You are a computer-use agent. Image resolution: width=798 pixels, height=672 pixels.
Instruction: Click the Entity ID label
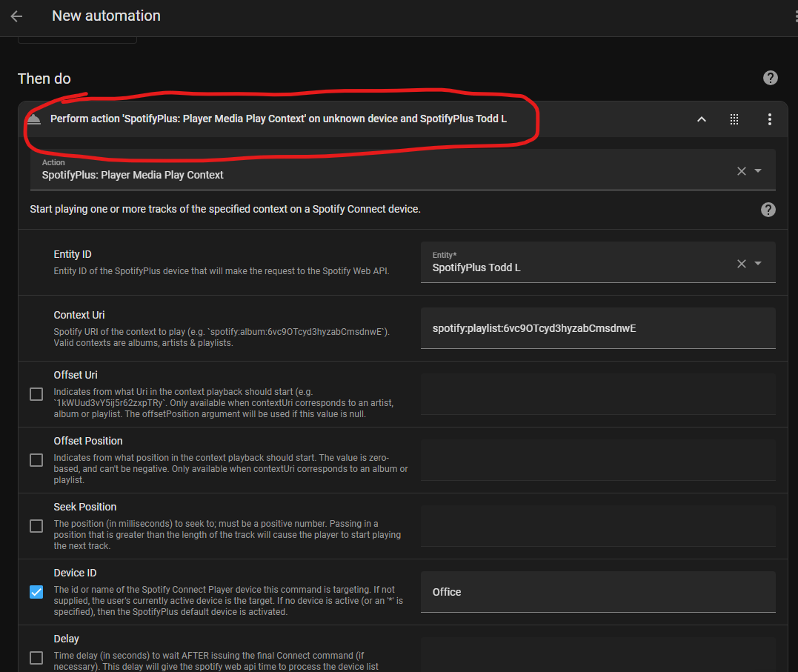73,254
